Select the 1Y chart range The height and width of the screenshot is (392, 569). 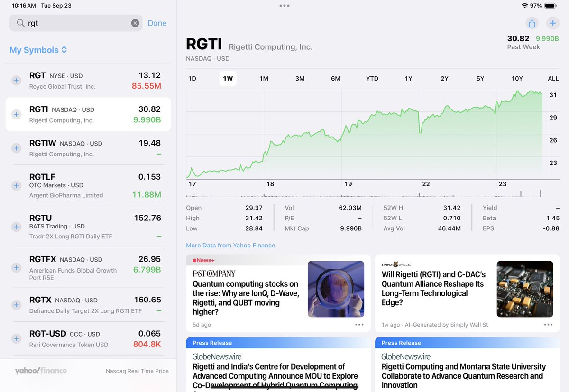pyautogui.click(x=408, y=79)
